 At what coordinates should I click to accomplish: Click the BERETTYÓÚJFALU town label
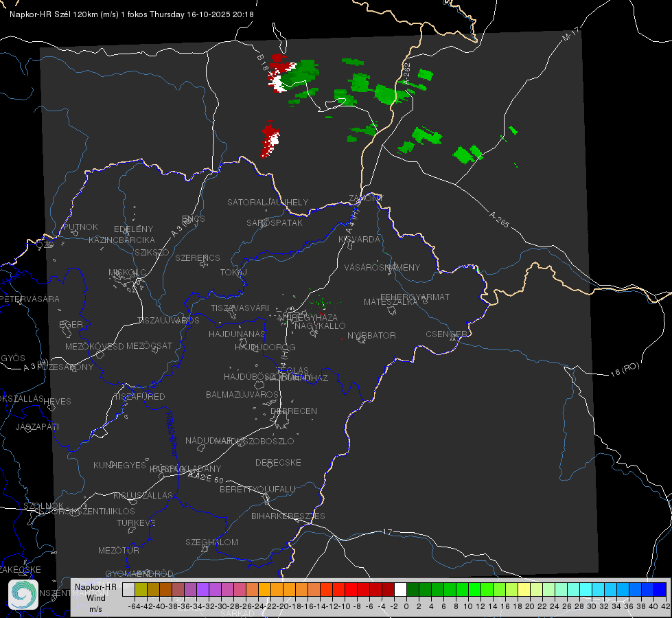click(257, 489)
